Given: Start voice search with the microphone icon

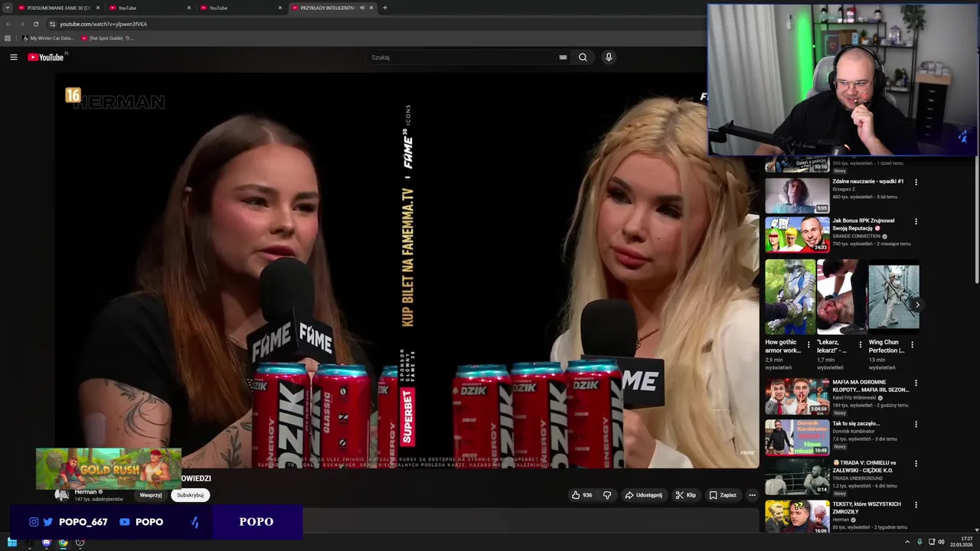Looking at the screenshot, I should pos(609,57).
